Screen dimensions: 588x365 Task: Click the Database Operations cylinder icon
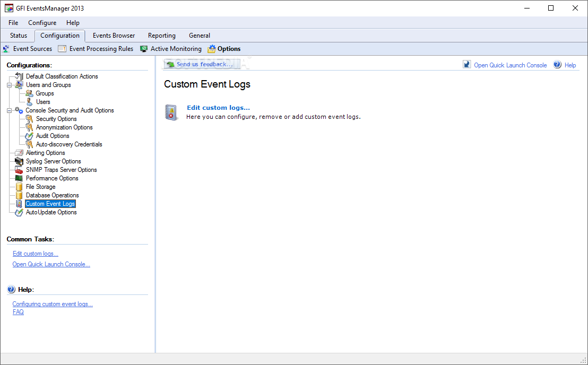(19, 195)
